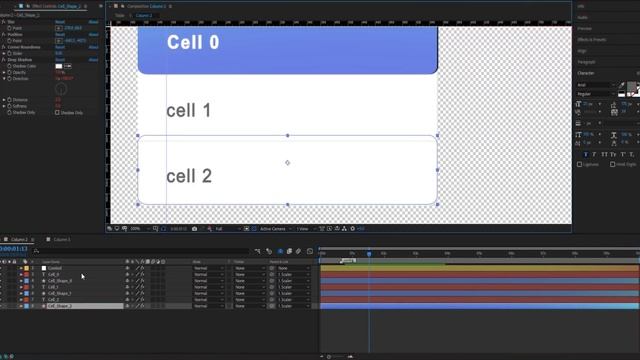Open blending mode dropdown for Control layer

[x=209, y=268]
